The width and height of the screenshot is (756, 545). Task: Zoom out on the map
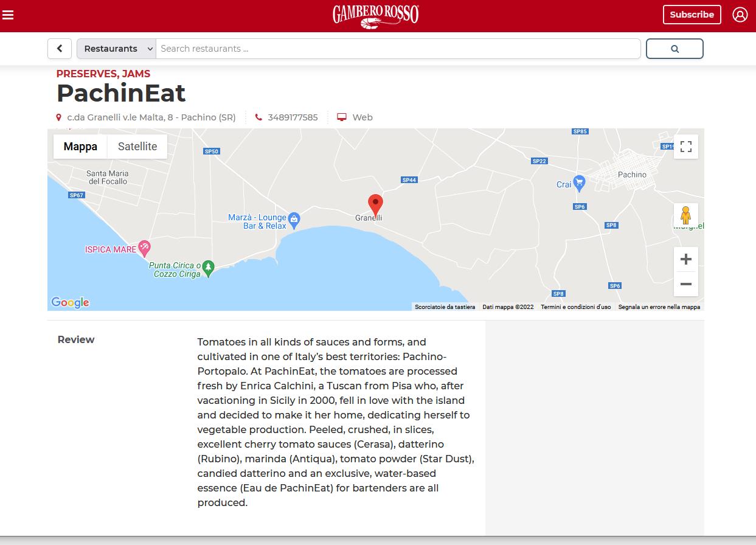pyautogui.click(x=686, y=284)
